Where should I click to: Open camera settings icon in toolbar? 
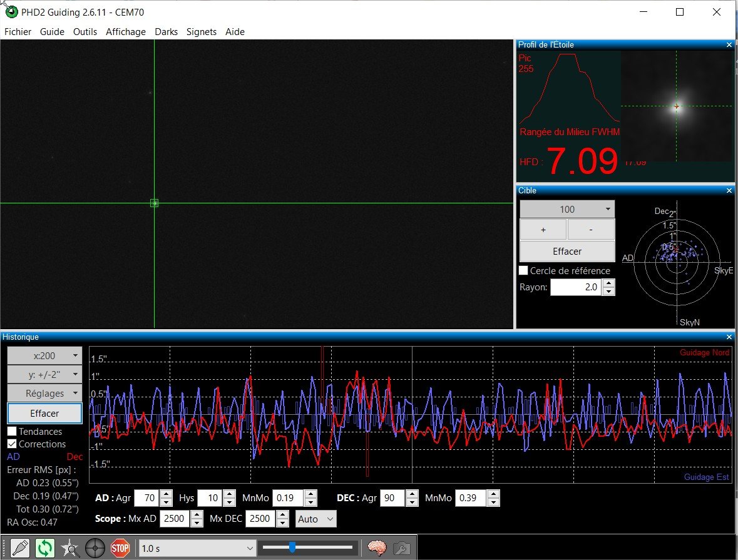[x=401, y=548]
